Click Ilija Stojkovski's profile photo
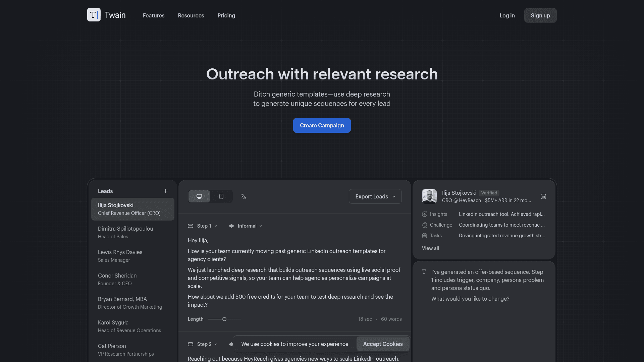This screenshot has width=644, height=362. click(x=429, y=196)
